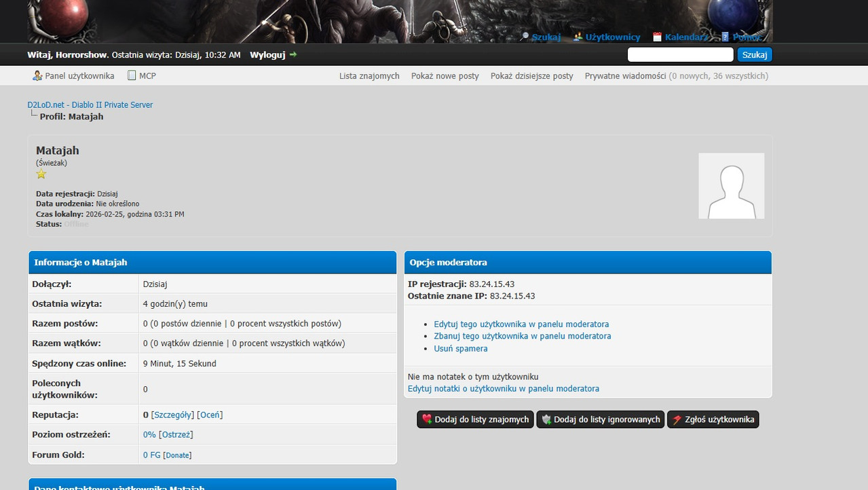Viewport: 868px width, 490px height.
Task: Click Oceń to rate the user
Action: click(x=210, y=415)
